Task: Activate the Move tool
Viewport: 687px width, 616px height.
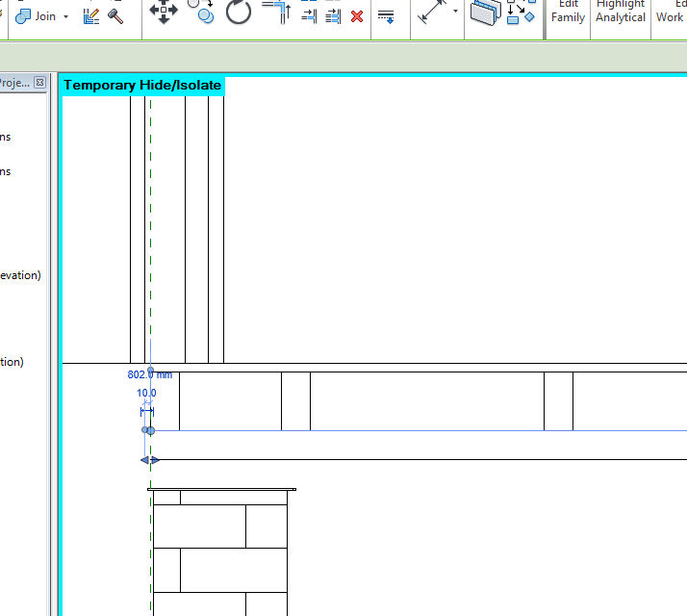Action: click(164, 13)
